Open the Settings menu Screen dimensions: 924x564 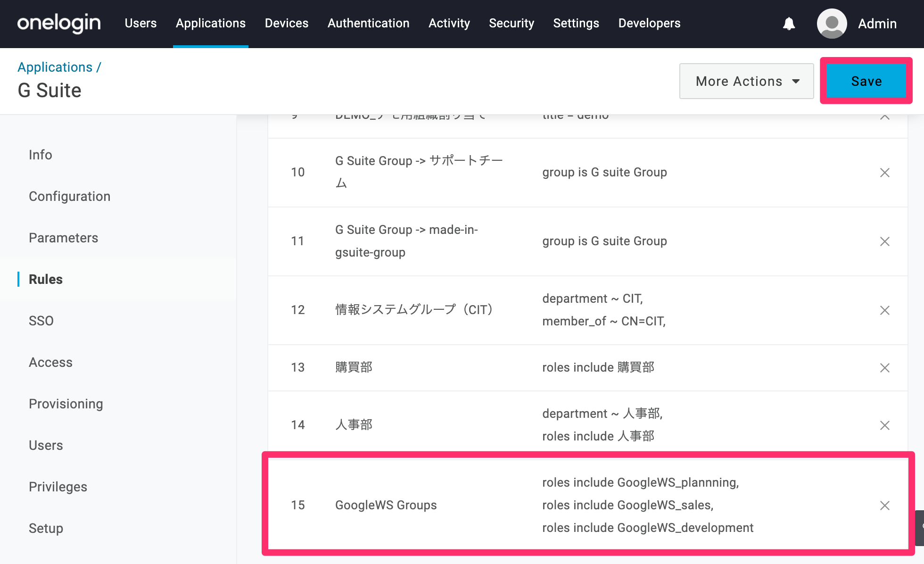pyautogui.click(x=576, y=23)
